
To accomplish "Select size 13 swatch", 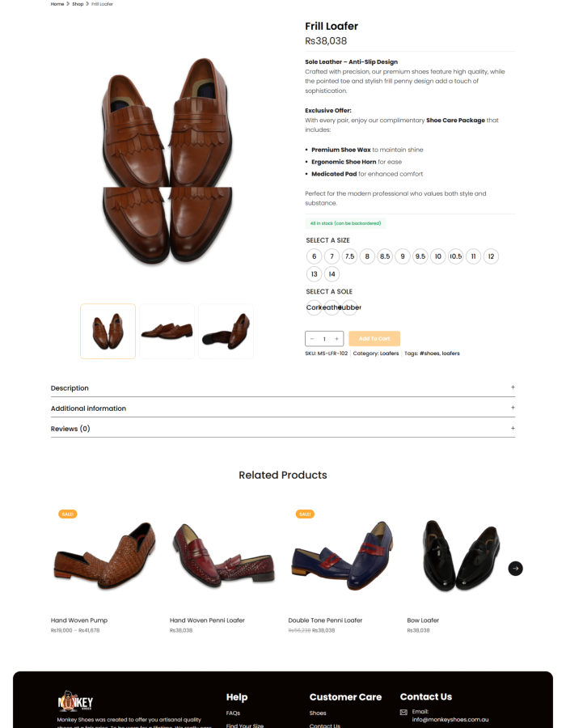I will point(315,274).
